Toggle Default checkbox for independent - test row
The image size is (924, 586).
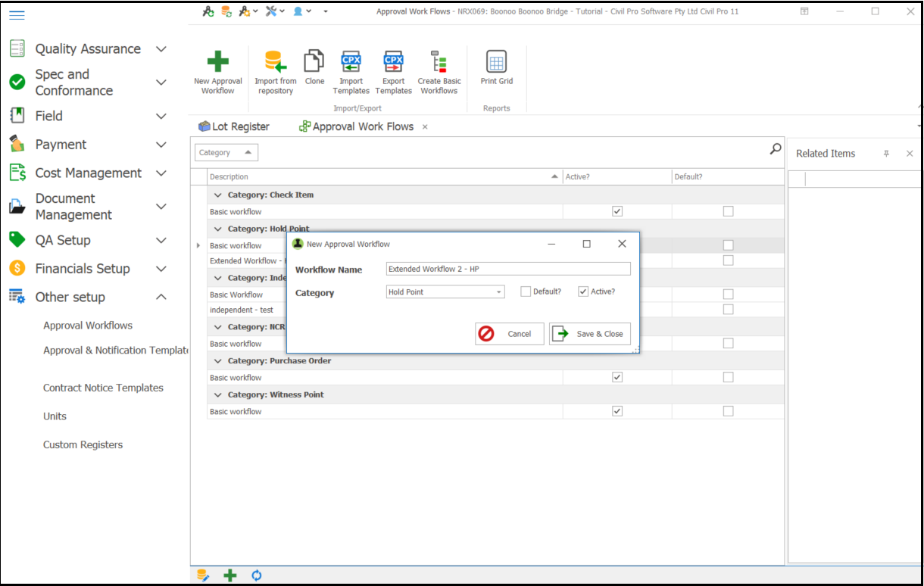[728, 310]
